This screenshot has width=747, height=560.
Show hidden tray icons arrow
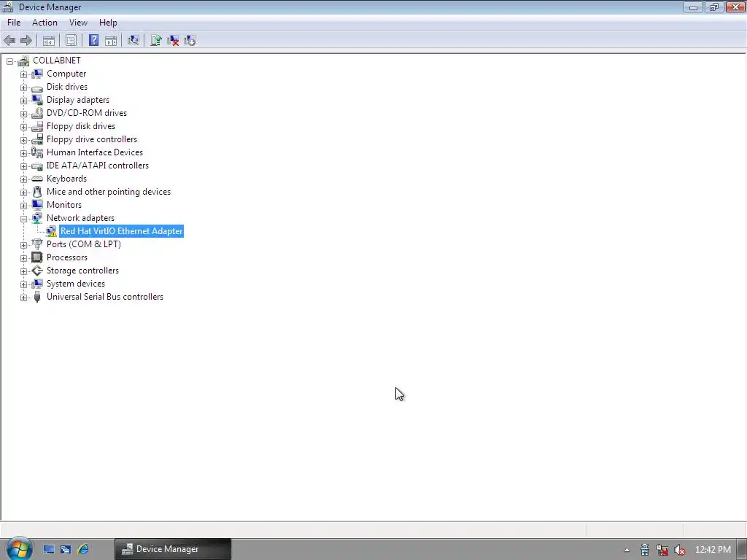pos(627,550)
